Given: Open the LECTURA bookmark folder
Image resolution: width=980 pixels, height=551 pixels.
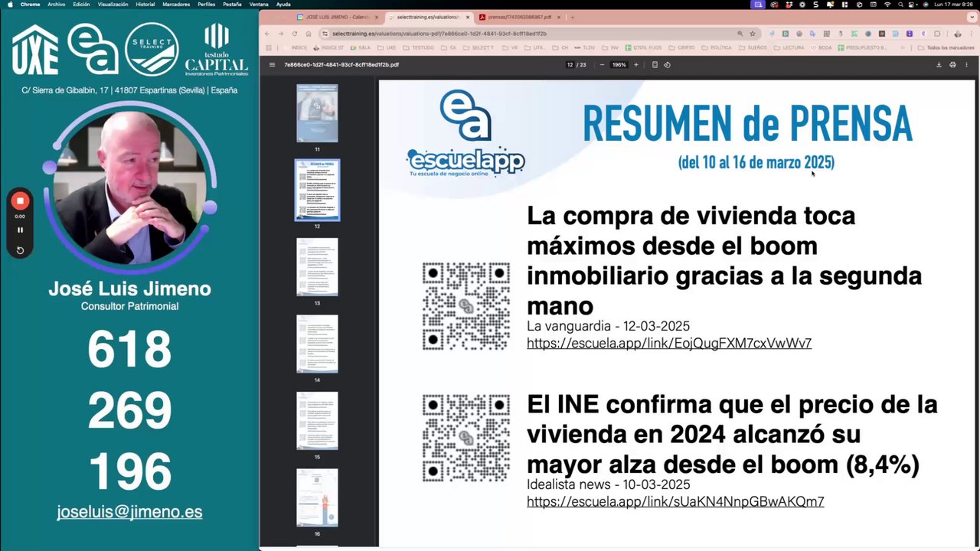Looking at the screenshot, I should tap(789, 47).
